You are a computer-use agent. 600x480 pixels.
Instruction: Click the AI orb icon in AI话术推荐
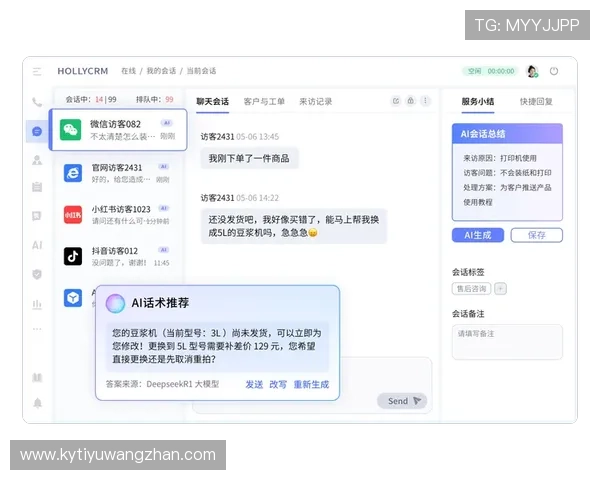(x=115, y=304)
